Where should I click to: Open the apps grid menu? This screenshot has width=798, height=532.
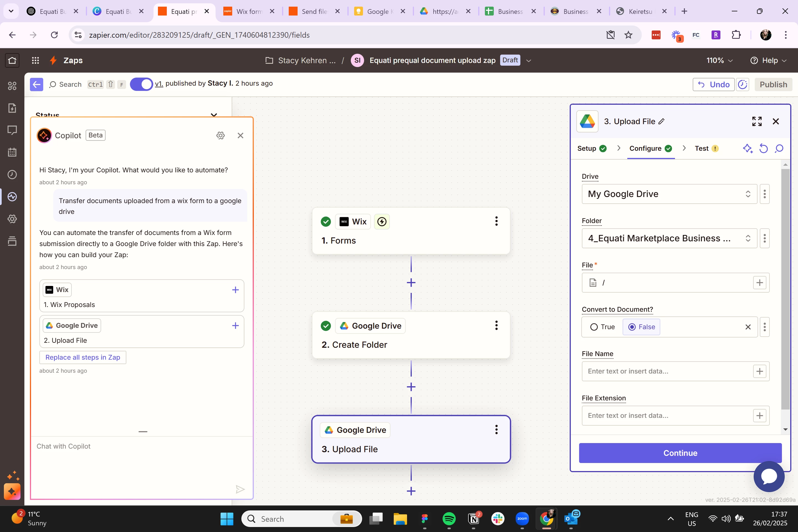click(x=35, y=60)
